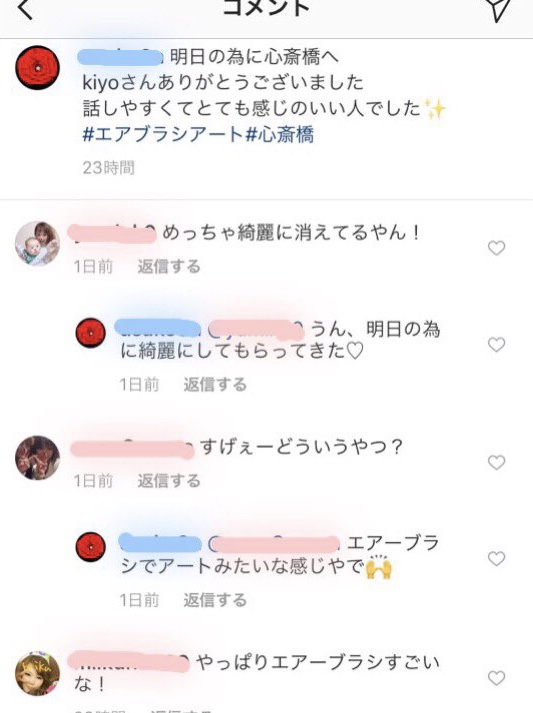Tap small rose avatar on first reply

(x=91, y=333)
